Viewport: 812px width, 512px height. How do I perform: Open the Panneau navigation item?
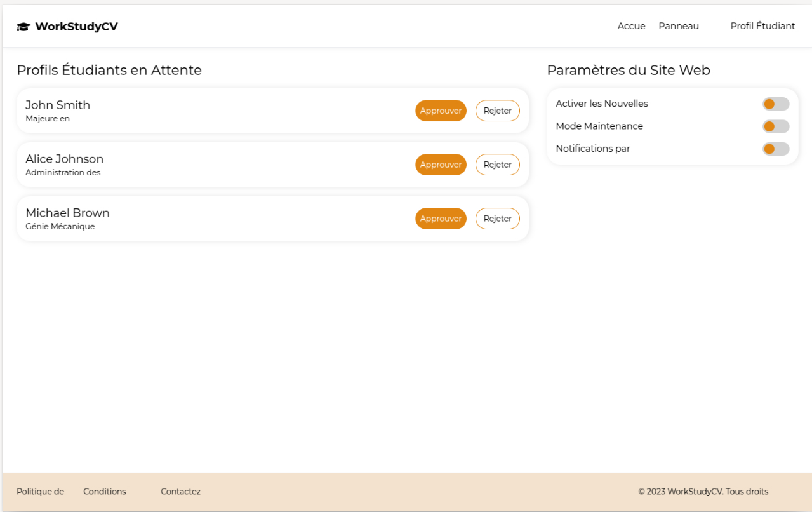(x=678, y=26)
